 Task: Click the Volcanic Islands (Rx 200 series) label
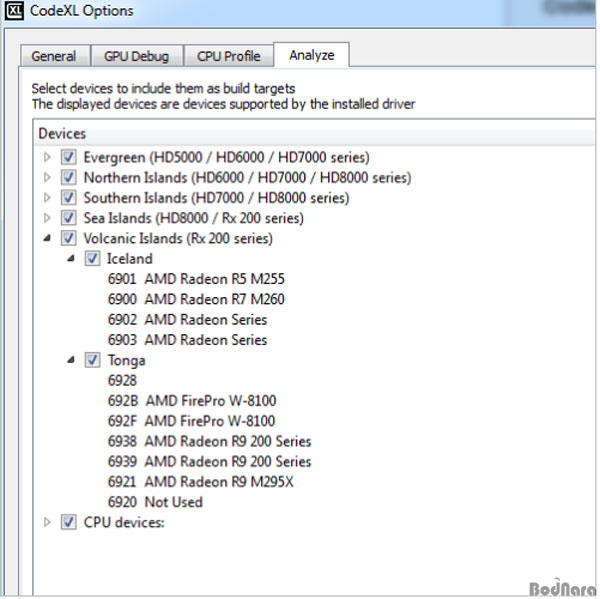(x=178, y=239)
